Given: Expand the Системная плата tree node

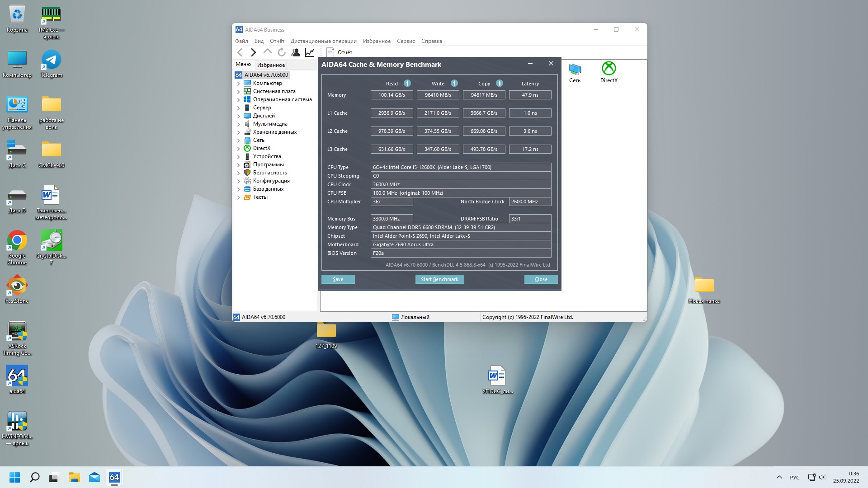Looking at the screenshot, I should [238, 92].
